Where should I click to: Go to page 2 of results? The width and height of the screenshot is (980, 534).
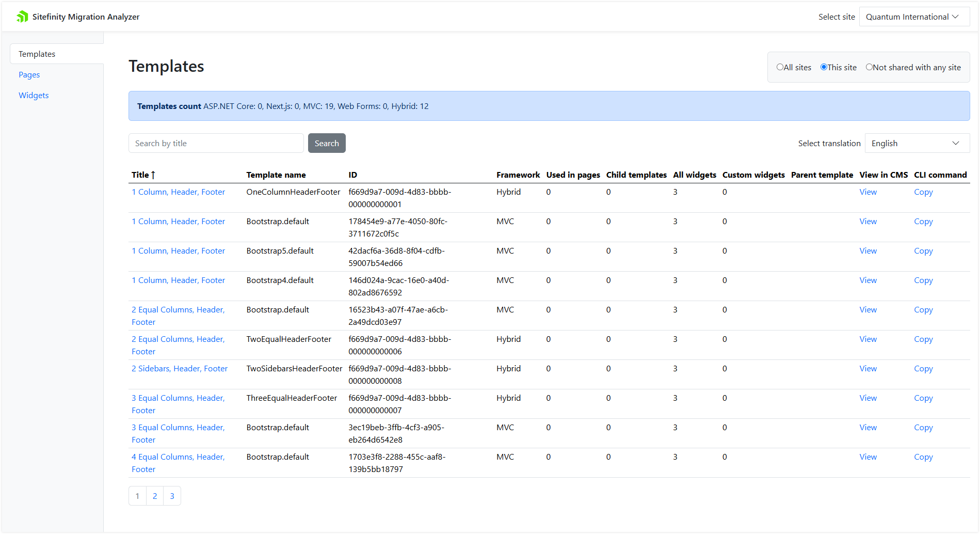155,496
